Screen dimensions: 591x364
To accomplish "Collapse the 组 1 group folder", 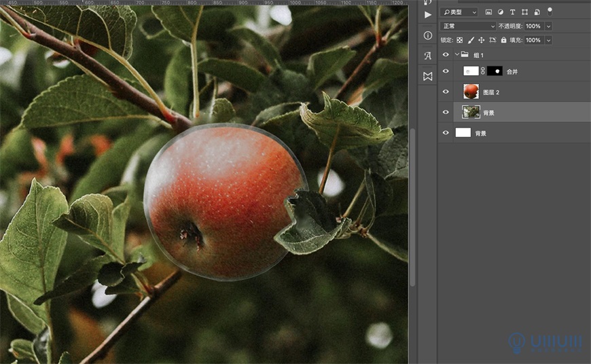I will tap(457, 54).
